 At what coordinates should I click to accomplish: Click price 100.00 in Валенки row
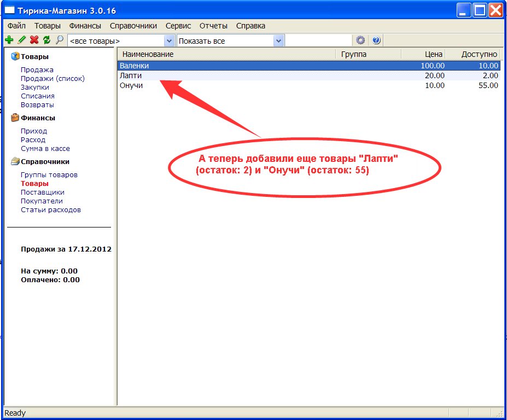click(433, 66)
